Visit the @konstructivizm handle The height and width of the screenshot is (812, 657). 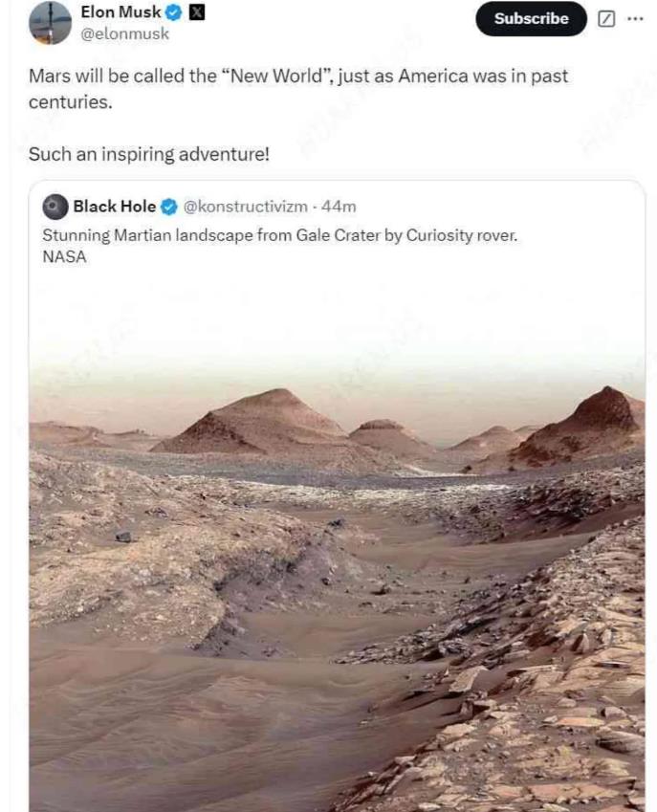click(x=246, y=207)
